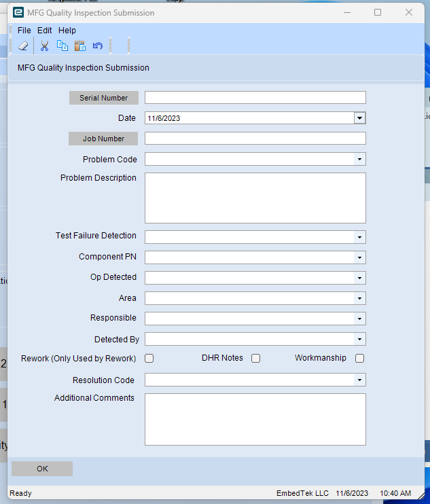Click the Copy icon in toolbar
The height and width of the screenshot is (504, 430).
pyautogui.click(x=62, y=46)
